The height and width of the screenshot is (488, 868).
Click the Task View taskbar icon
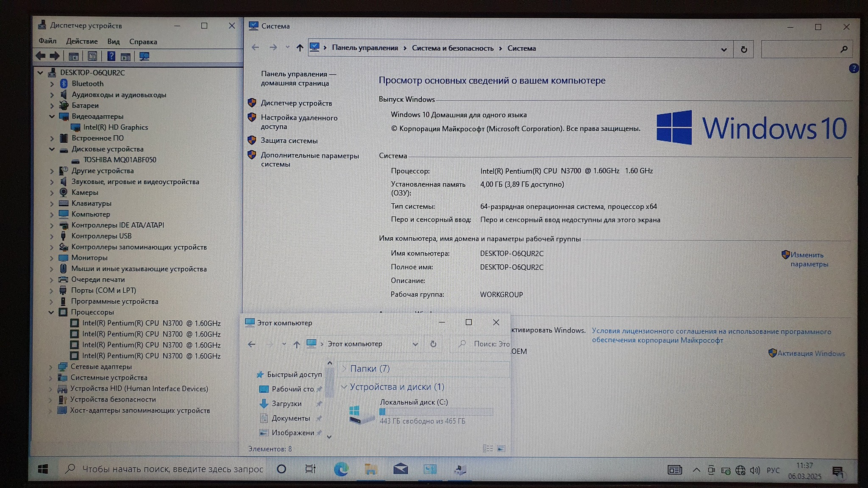(310, 469)
